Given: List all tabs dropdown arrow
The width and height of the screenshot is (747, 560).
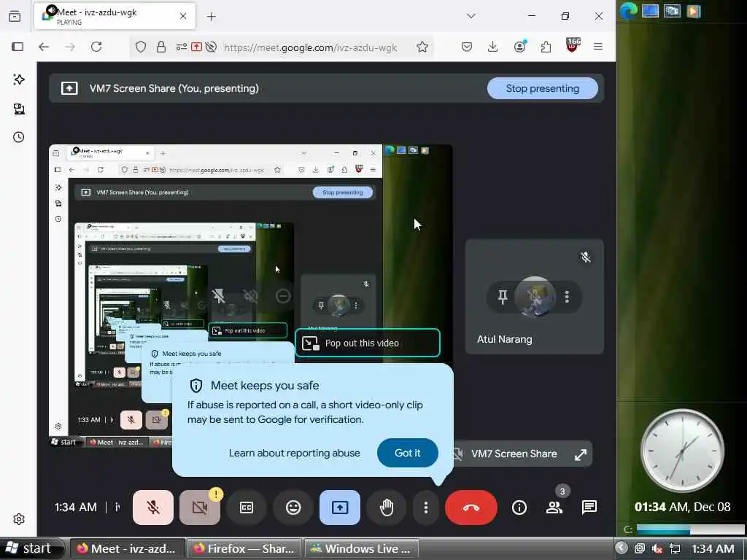Looking at the screenshot, I should pos(471,16).
